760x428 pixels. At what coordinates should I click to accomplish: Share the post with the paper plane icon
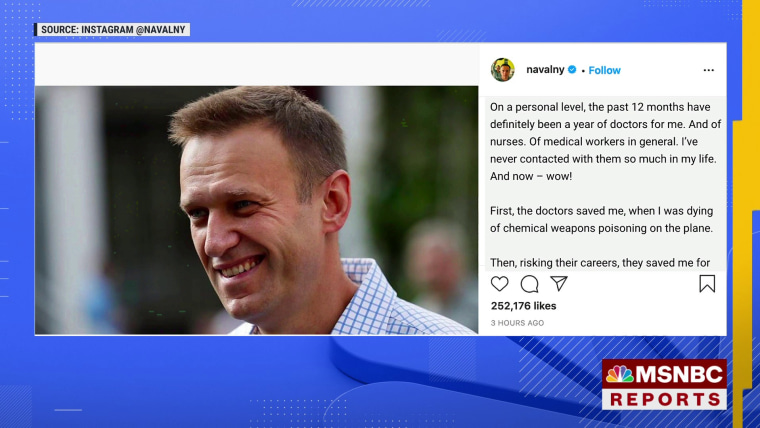[559, 283]
